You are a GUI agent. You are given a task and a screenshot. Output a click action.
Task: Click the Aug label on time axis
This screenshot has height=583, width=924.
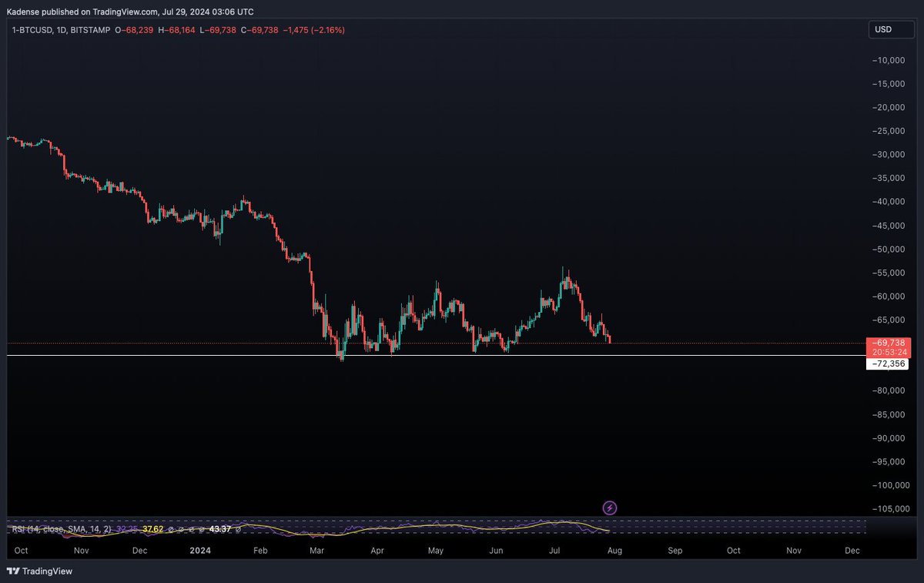pos(614,551)
